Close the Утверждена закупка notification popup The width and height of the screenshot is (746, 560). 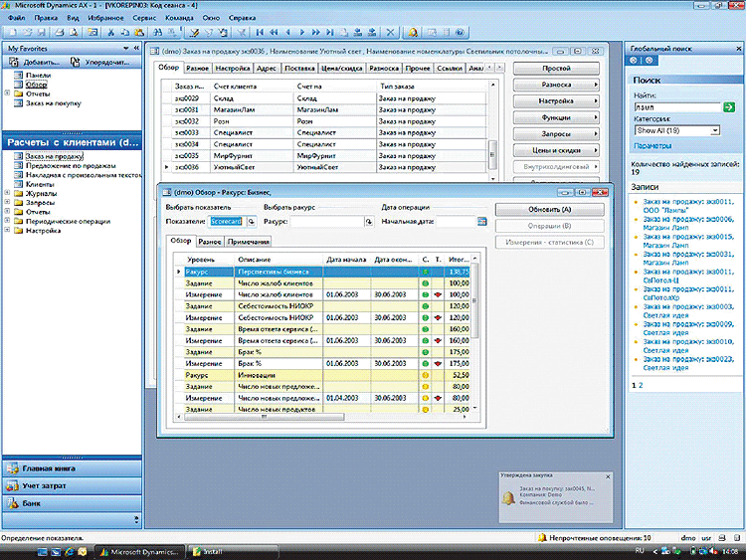tap(608, 476)
